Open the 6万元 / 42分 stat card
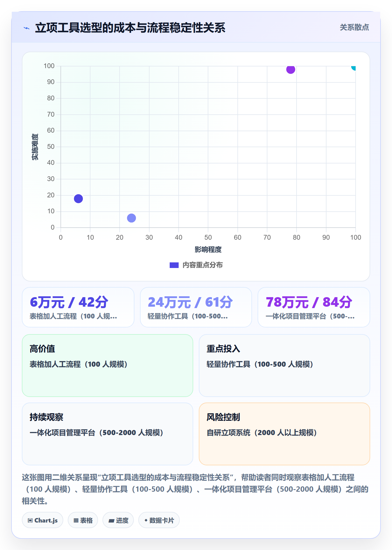 (x=78, y=307)
